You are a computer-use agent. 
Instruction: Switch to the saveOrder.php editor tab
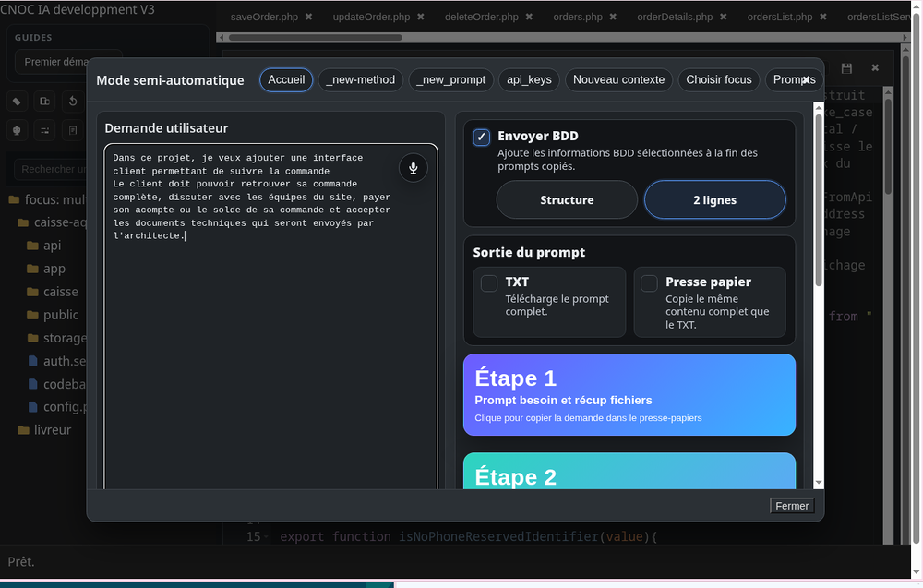click(264, 17)
